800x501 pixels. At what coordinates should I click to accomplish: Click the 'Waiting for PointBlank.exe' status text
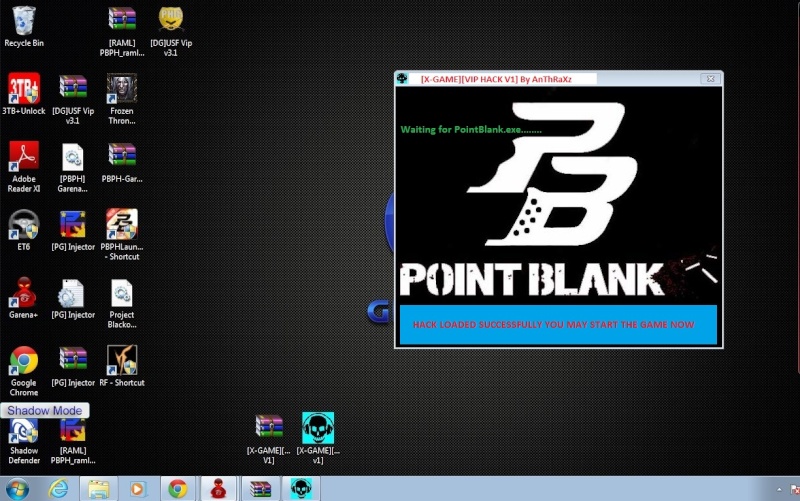click(x=471, y=130)
